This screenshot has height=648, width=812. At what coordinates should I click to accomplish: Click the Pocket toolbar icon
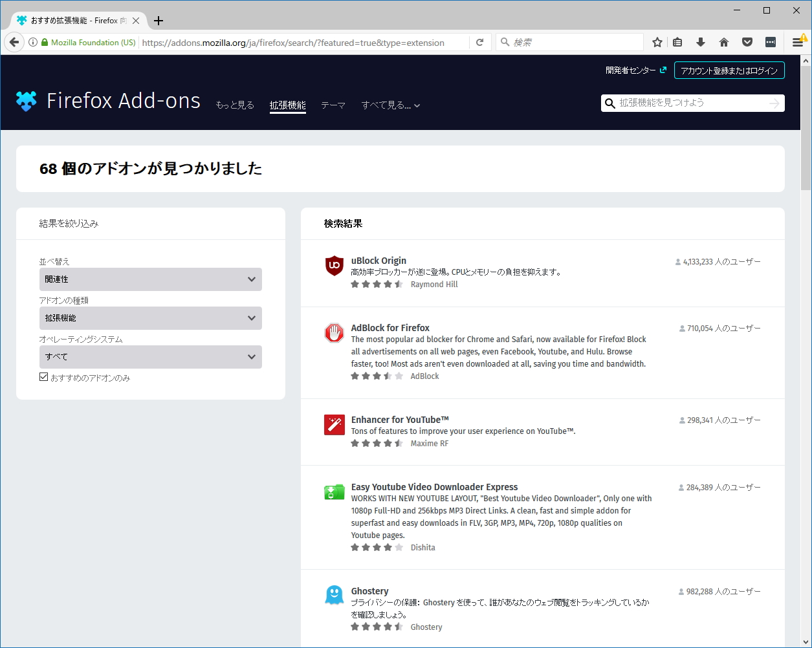click(x=747, y=43)
